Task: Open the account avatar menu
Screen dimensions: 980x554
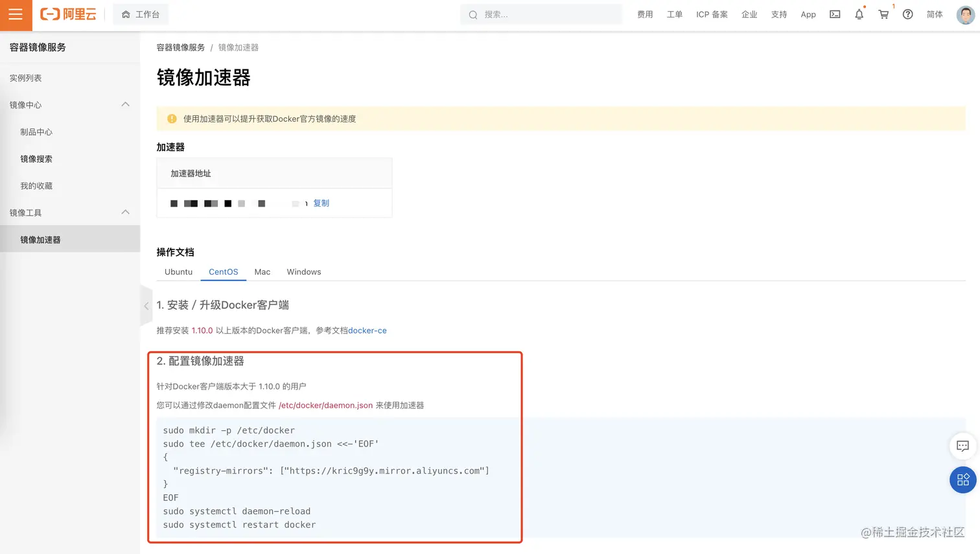Action: coord(965,15)
